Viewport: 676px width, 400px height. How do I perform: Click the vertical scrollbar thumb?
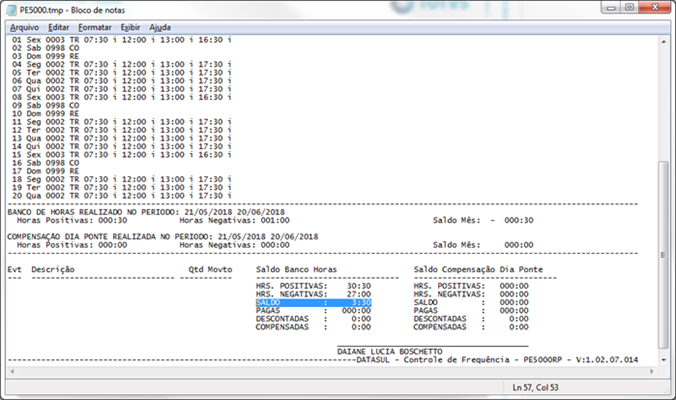pos(663,255)
